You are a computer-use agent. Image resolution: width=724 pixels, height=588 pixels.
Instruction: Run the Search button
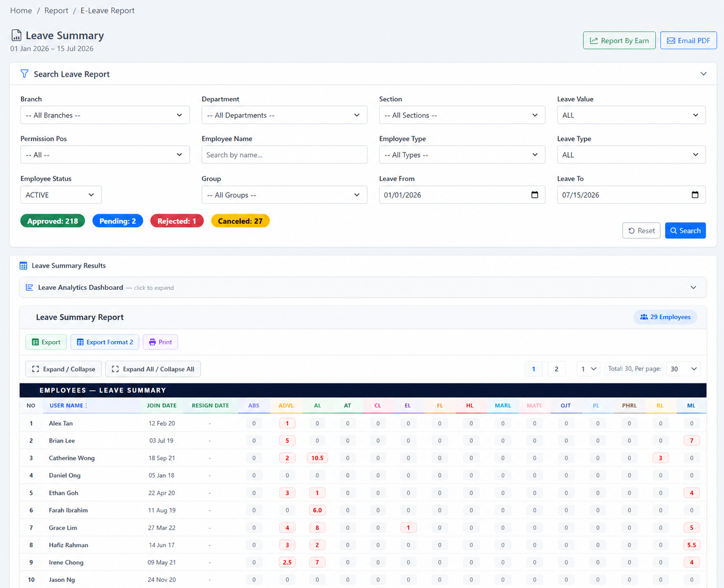click(686, 231)
